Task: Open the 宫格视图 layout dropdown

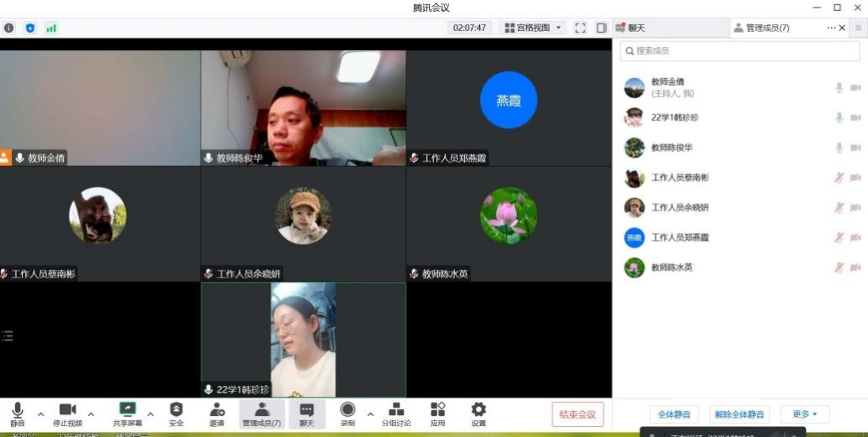Action: click(x=534, y=28)
